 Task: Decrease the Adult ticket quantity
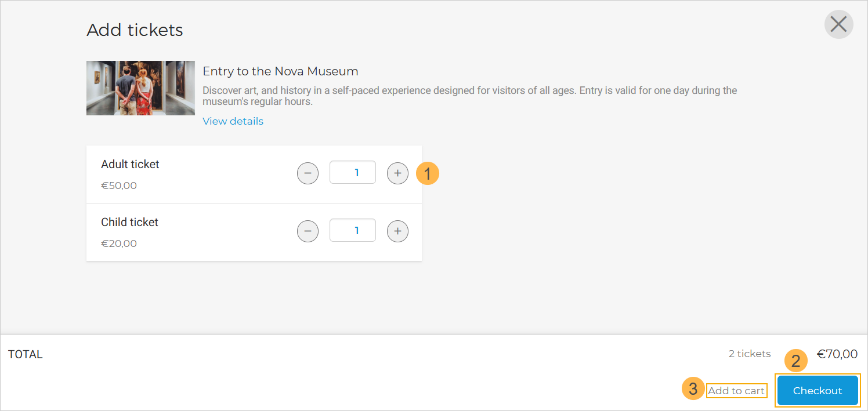coord(308,173)
